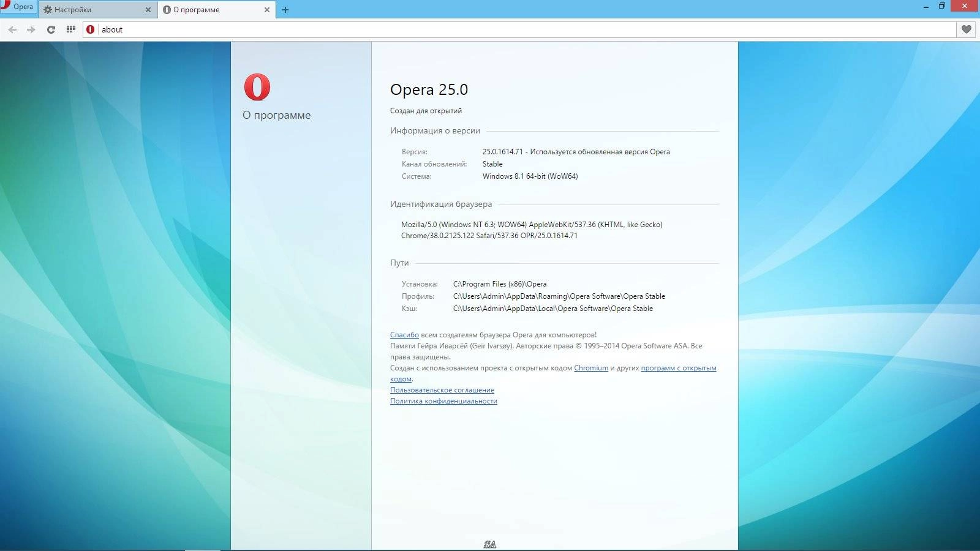Click the version text 25.0.1614.71
This screenshot has width=980, height=551.
[x=503, y=152]
